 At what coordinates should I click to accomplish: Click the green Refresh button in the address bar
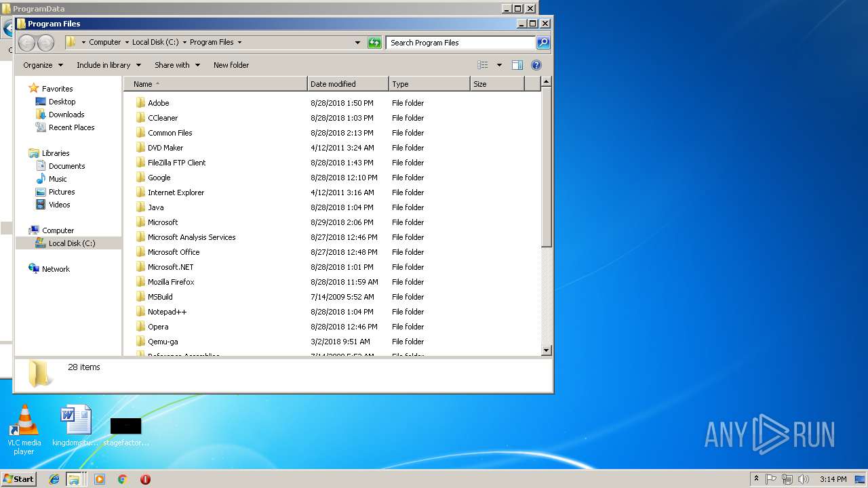(374, 42)
